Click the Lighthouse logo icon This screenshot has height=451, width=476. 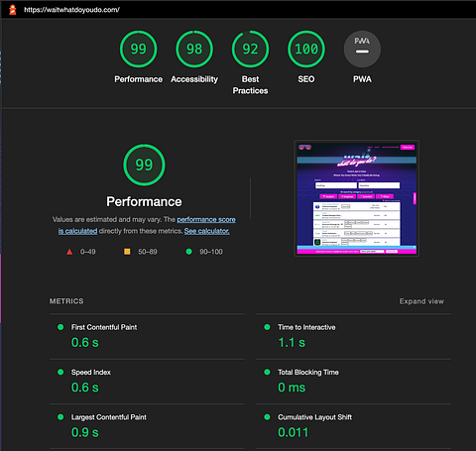[13, 10]
